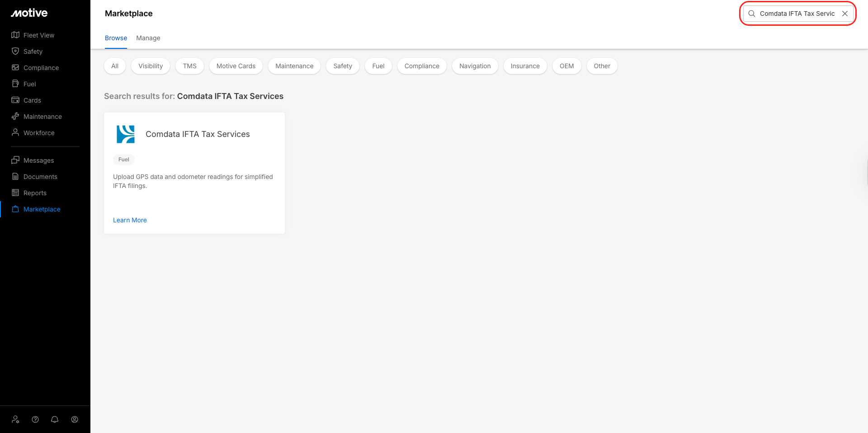Go to Fleet View page

[39, 35]
